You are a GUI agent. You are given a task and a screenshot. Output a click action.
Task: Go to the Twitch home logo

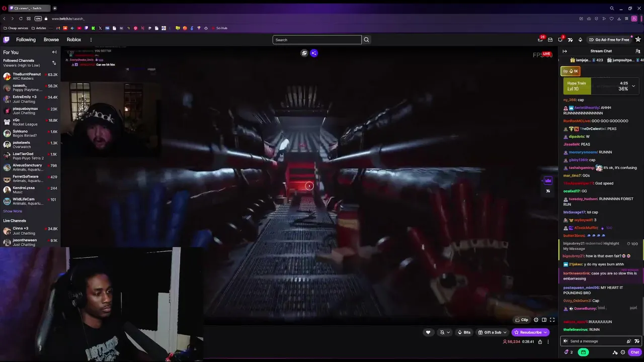click(6, 40)
